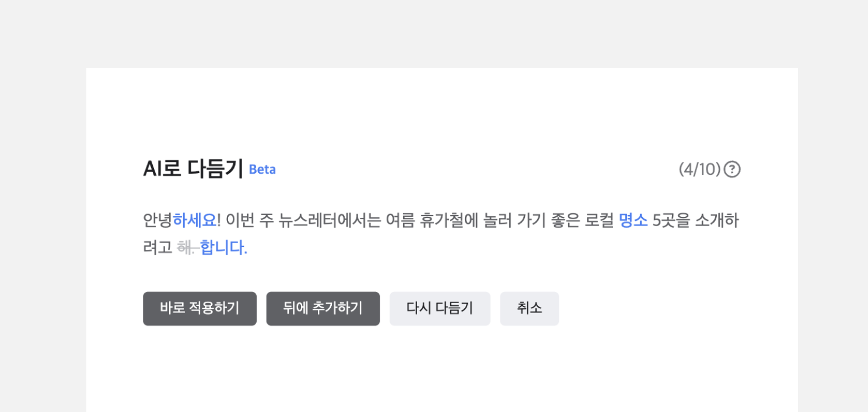The image size is (868, 412).
Task: Click the opening word 안녕
Action: click(x=157, y=221)
